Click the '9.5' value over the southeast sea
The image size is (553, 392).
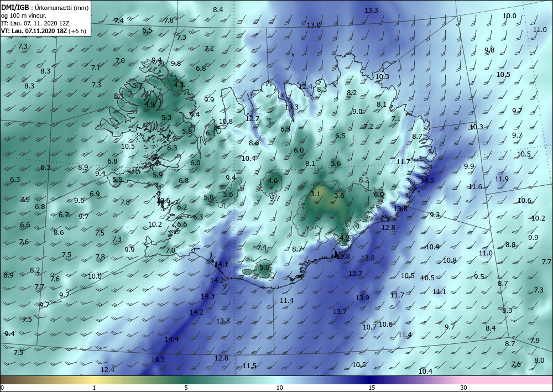(x=479, y=277)
